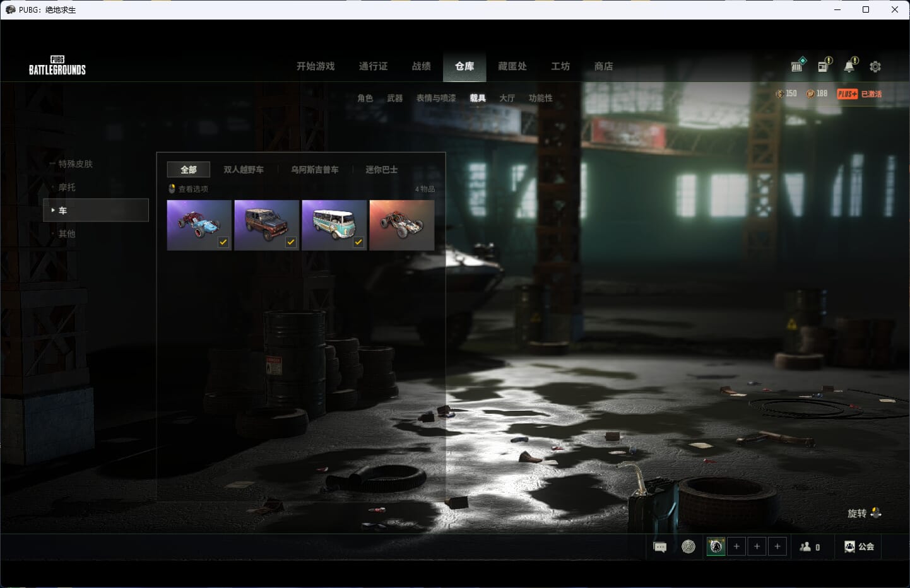Switch to the 武器 sub-tab

[395, 98]
